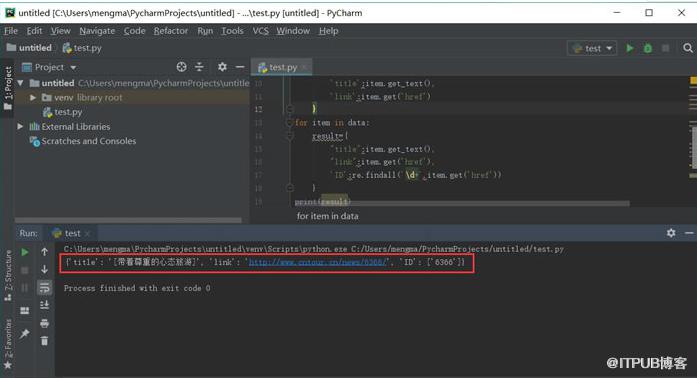This screenshot has width=697, height=378.
Task: Run the test configuration with the green arrow
Action: [x=630, y=48]
